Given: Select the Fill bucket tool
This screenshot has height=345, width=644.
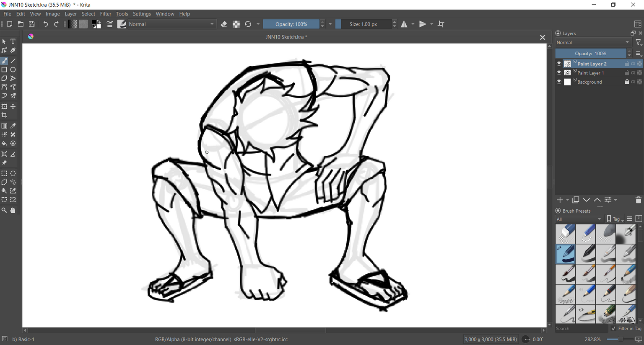Looking at the screenshot, I should (4, 144).
